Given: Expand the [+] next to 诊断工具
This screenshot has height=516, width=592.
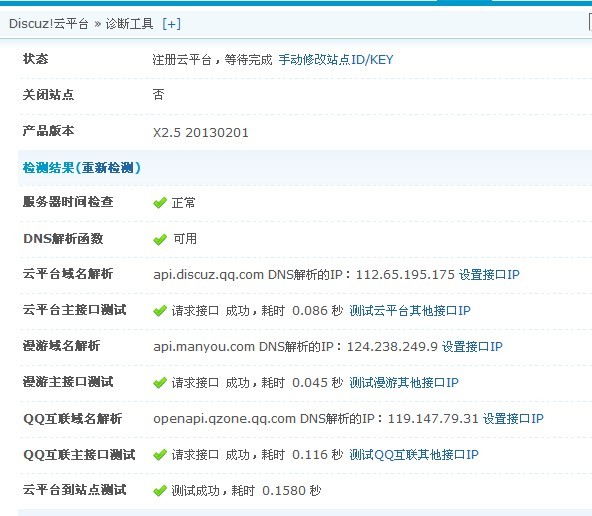Looking at the screenshot, I should [171, 24].
